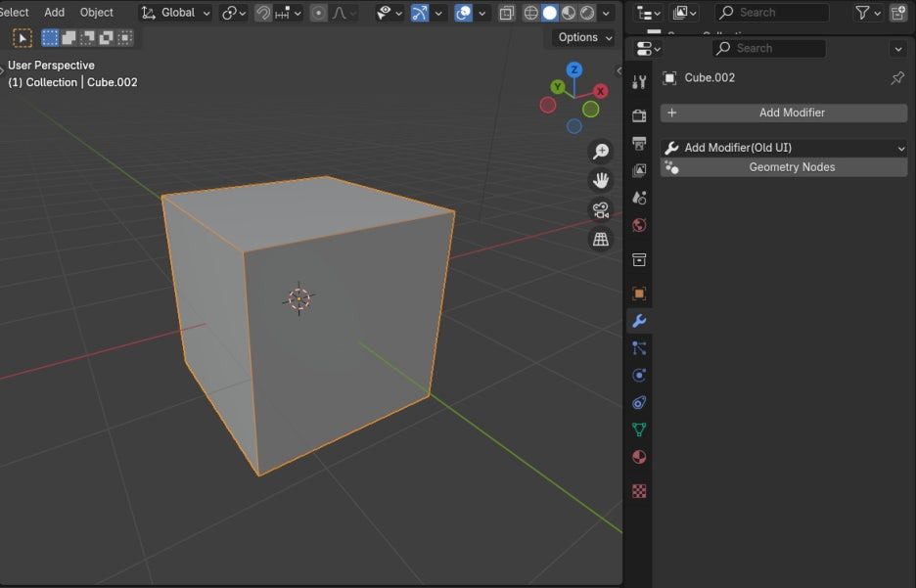Switch to material preview shading
Screen dimensions: 916x588
coord(569,13)
